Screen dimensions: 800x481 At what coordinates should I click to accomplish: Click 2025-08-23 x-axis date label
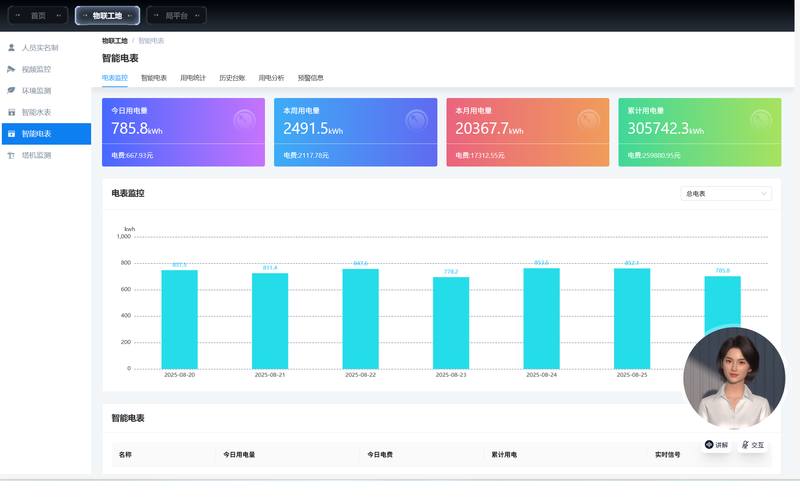point(451,375)
